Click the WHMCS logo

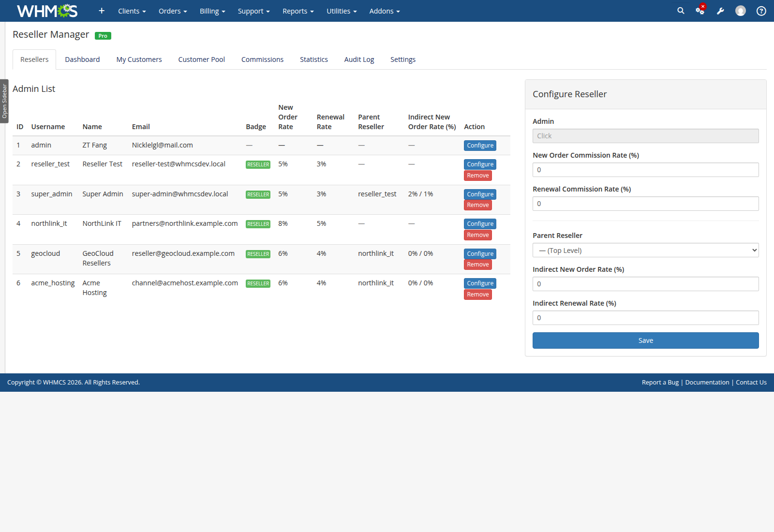tap(47, 11)
